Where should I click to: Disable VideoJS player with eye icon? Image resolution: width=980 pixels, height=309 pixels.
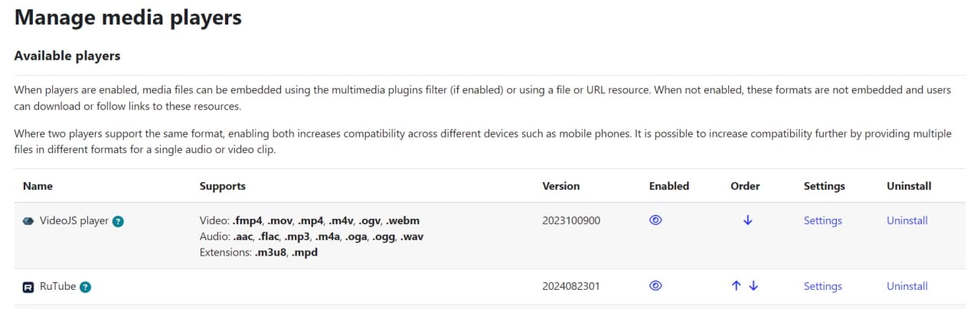[655, 220]
